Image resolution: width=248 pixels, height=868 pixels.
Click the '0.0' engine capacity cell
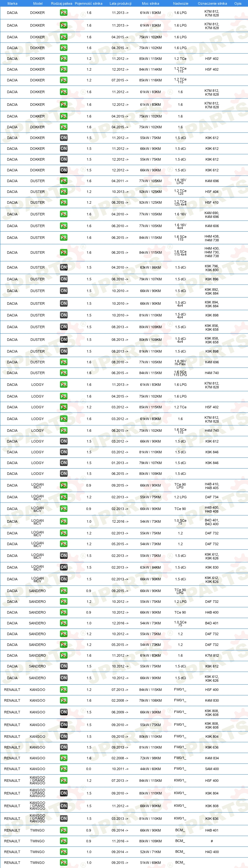pos(89,769)
